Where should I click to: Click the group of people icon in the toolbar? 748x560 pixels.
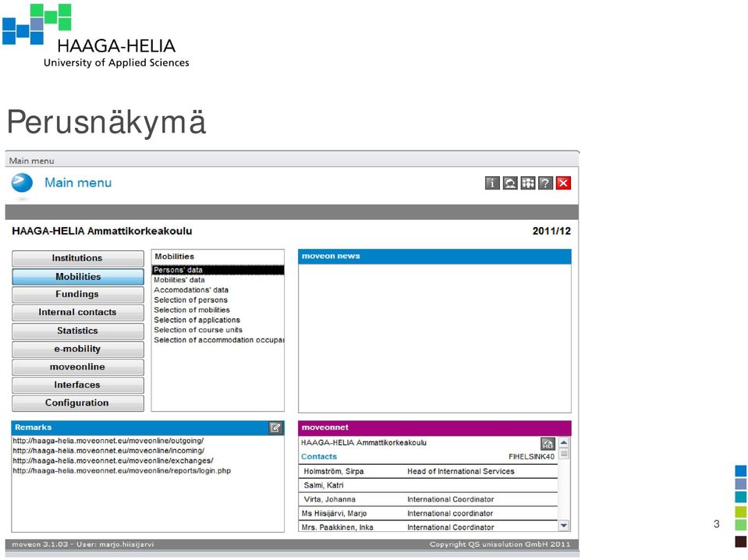[x=527, y=183]
